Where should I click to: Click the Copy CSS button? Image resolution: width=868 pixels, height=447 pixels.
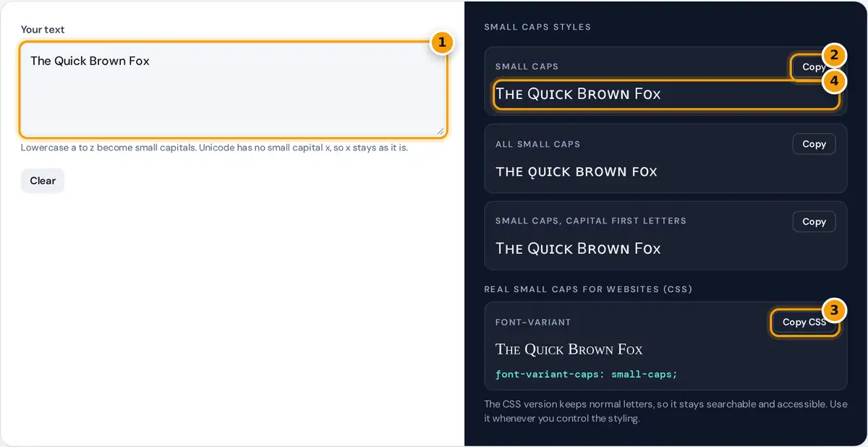(x=804, y=322)
